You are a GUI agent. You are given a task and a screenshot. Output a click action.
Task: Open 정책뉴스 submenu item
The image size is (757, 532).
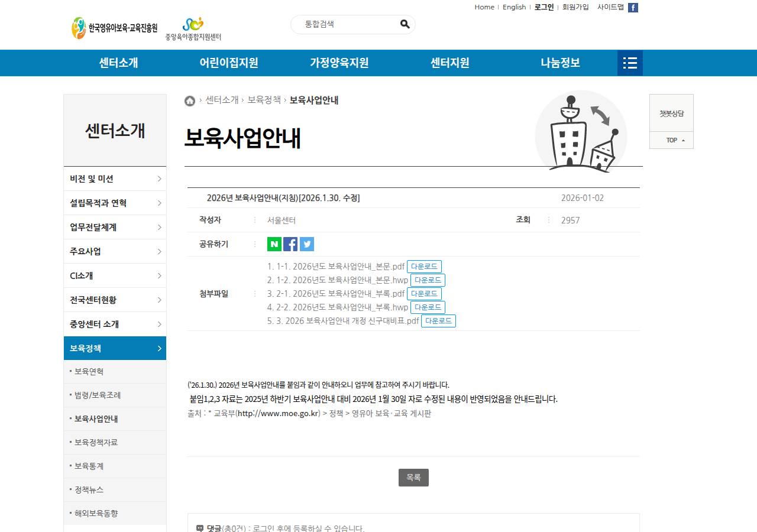[115, 489]
